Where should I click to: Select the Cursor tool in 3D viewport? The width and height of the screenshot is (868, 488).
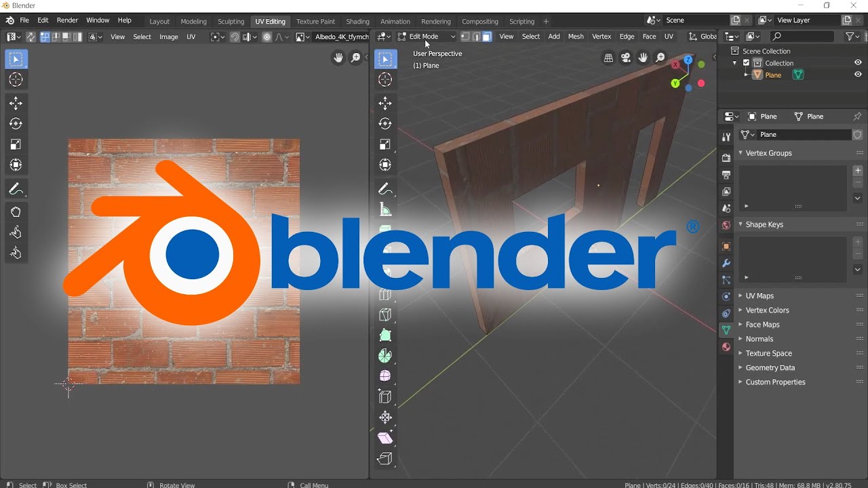click(x=385, y=80)
